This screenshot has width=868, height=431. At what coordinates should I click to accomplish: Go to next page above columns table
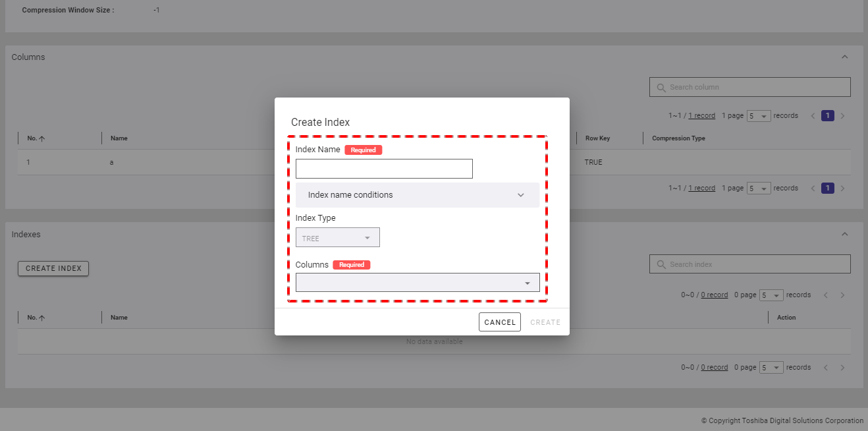(x=842, y=116)
